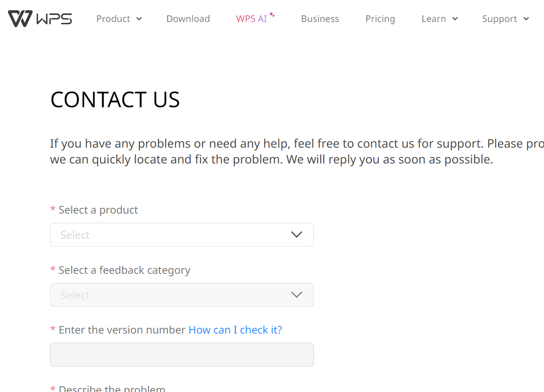
Task: Click the version number input field
Action: [181, 355]
